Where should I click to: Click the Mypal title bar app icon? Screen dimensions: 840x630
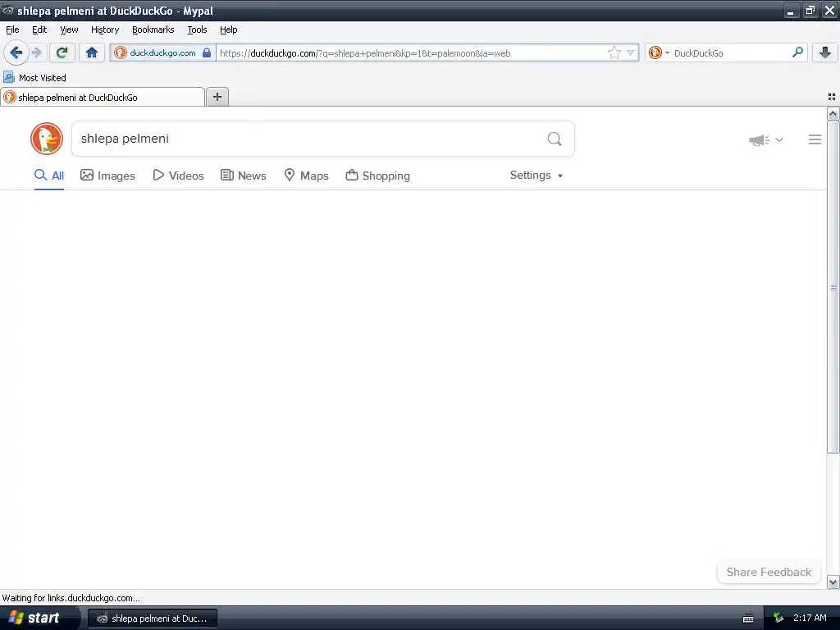[7, 10]
